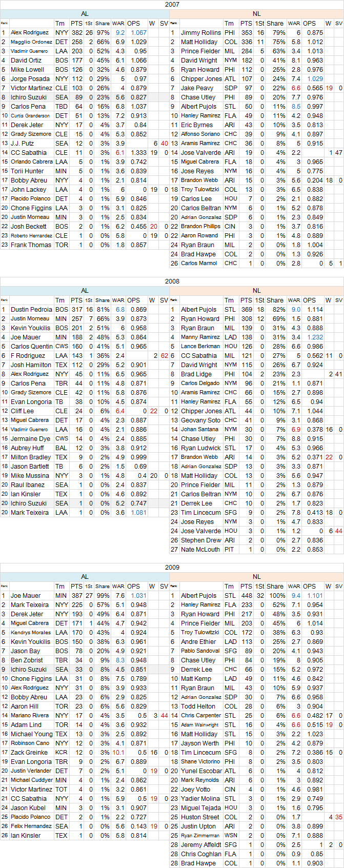Select Robinson Cano's name
Image resolution: width=344 pixels, height=868 pixels.
click(x=30, y=743)
